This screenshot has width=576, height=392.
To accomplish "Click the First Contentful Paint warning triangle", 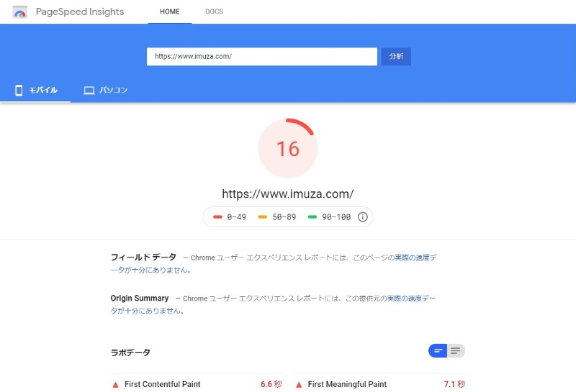I will coord(115,385).
